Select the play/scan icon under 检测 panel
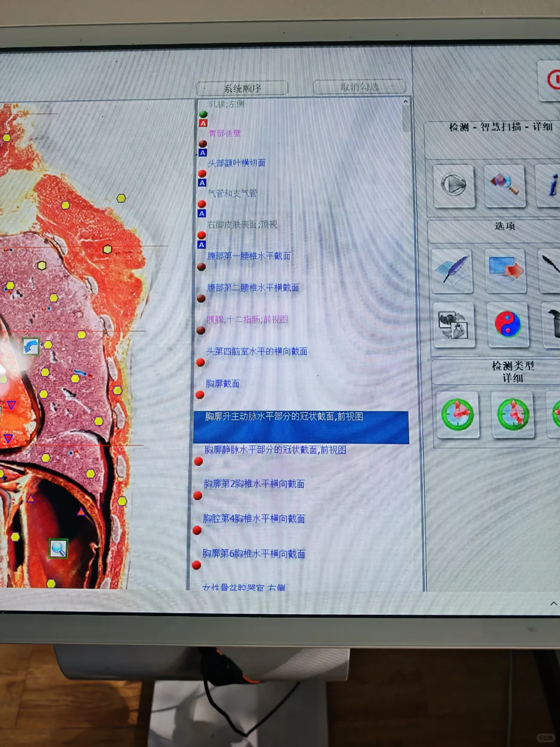The height and width of the screenshot is (747, 560). 454,186
